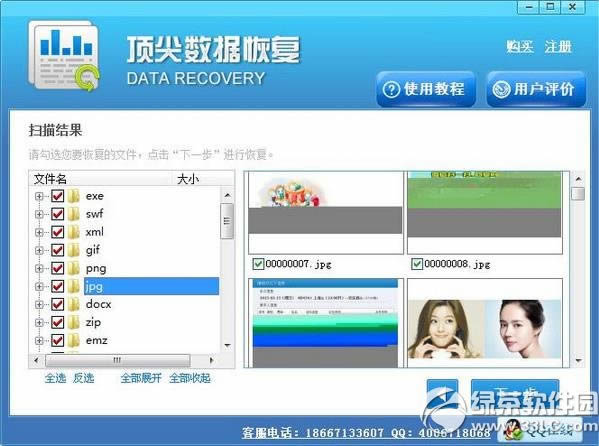Click the 全选 select all link

click(x=55, y=378)
